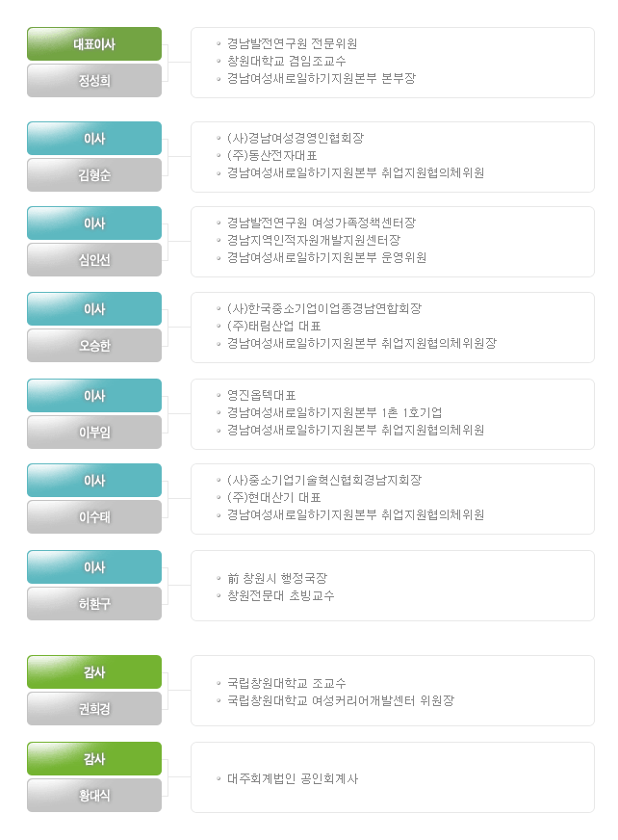Click the teal 이사 badge above 허환구
Image resolution: width=618 pixels, height=840 pixels.
94,566
